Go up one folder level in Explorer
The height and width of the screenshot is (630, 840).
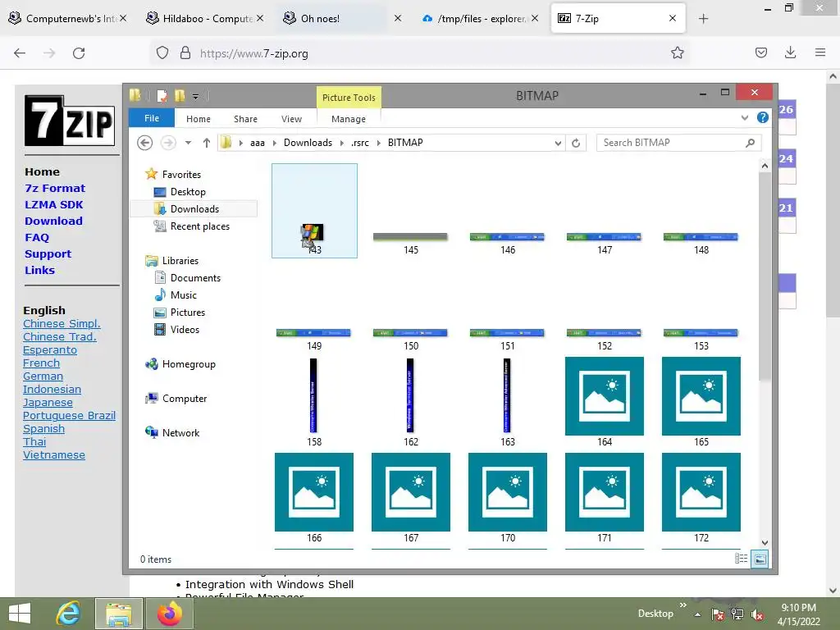pyautogui.click(x=206, y=143)
